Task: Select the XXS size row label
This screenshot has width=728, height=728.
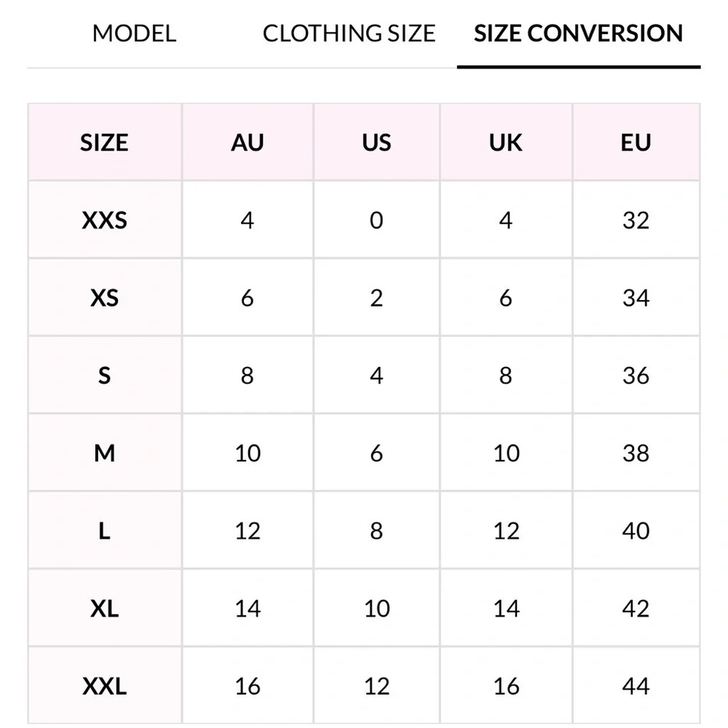Action: (104, 220)
